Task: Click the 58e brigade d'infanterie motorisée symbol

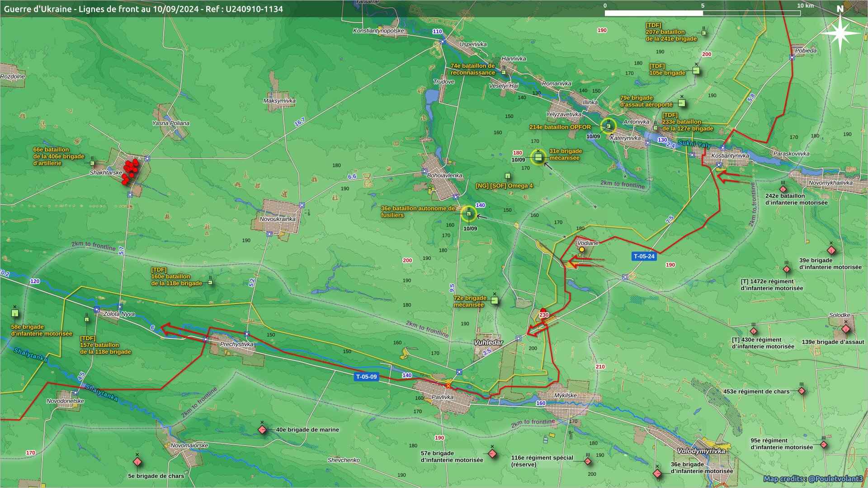Action: [x=15, y=312]
